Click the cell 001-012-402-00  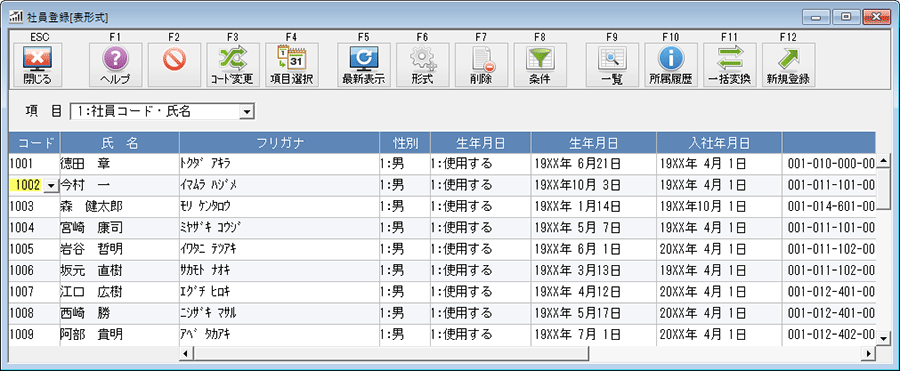829,334
